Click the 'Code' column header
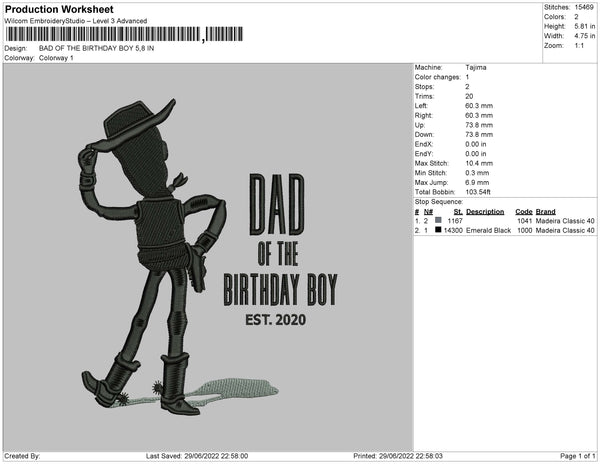 point(524,212)
